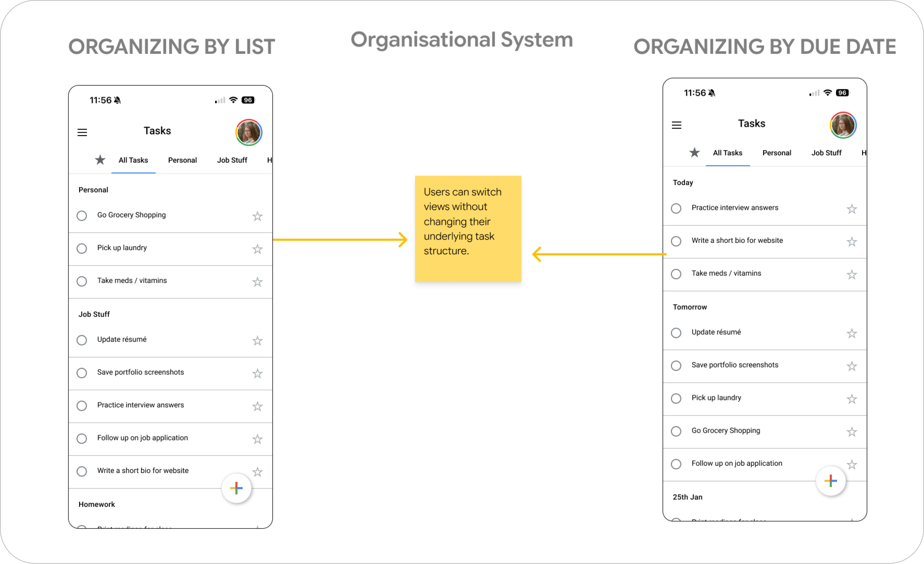Screen dimensions: 924x564
Task: Star Save portfolio screenshots in right phone
Action: pos(852,366)
